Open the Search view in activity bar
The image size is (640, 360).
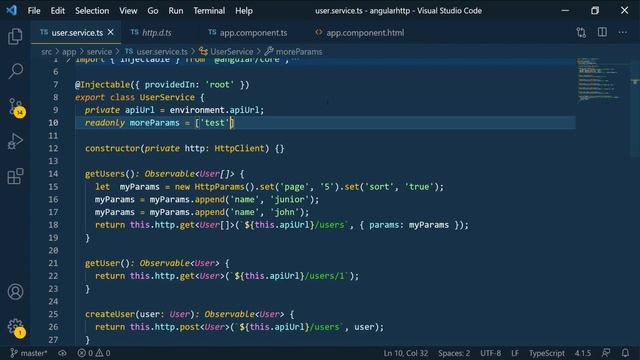click(16, 71)
